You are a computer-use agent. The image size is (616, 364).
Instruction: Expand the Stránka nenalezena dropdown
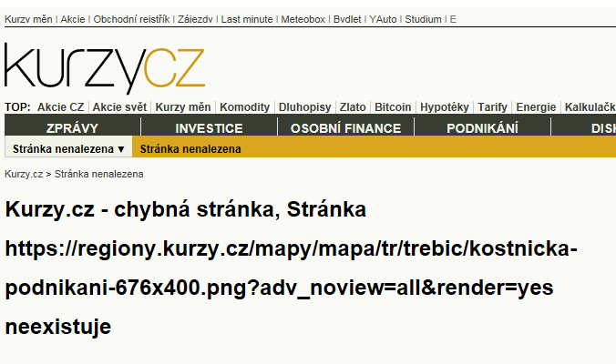tap(68, 149)
